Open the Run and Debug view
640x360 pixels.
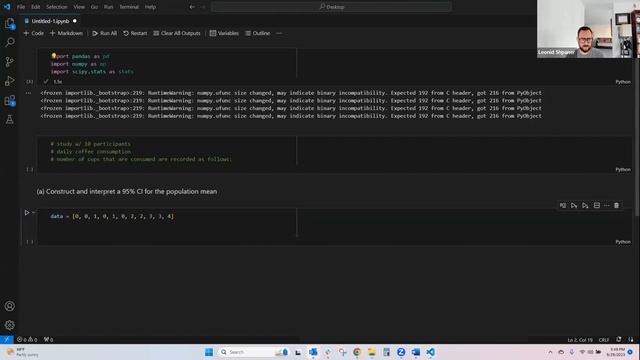[9, 81]
